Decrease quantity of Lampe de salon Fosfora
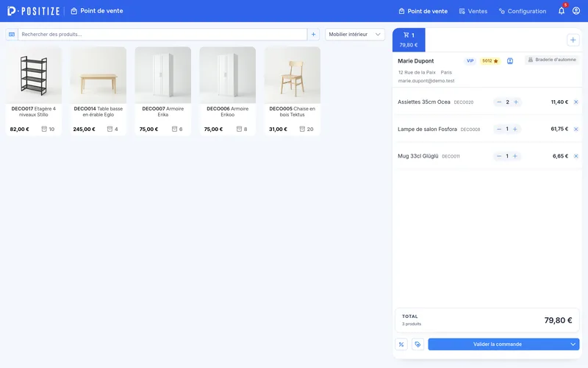 499,130
